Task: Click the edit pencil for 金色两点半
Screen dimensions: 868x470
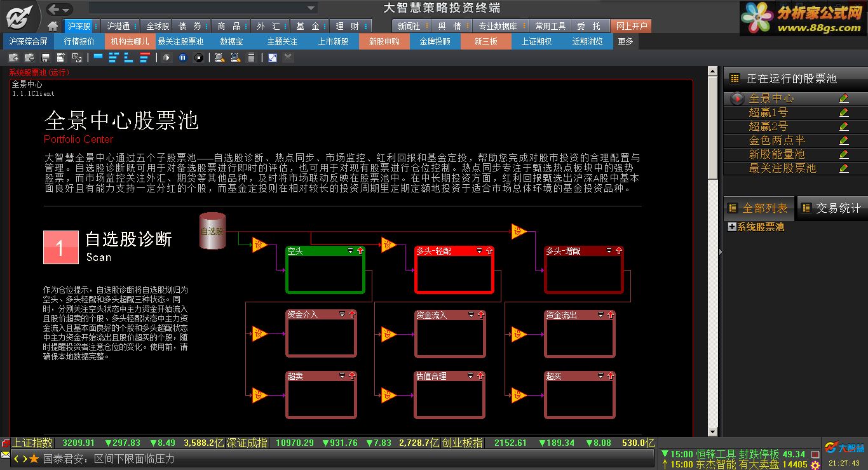Action: [844, 140]
